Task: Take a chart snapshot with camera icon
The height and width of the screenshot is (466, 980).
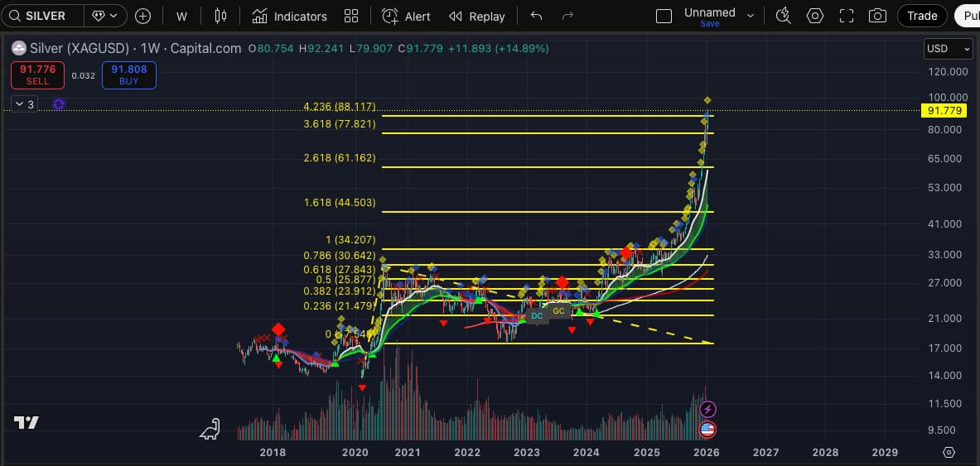Action: [877, 16]
